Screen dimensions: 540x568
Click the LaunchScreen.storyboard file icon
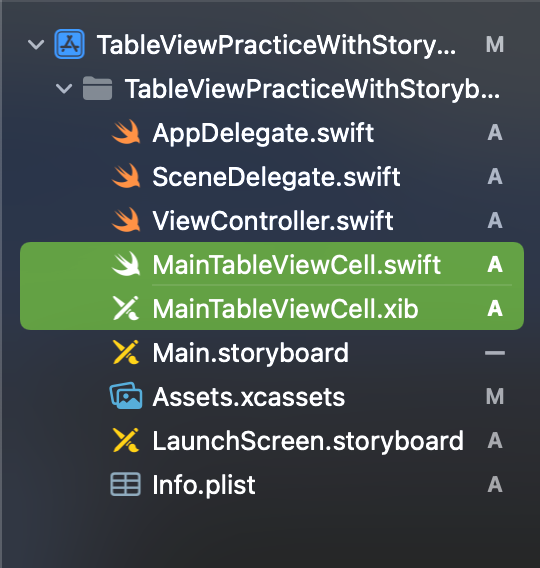click(125, 440)
